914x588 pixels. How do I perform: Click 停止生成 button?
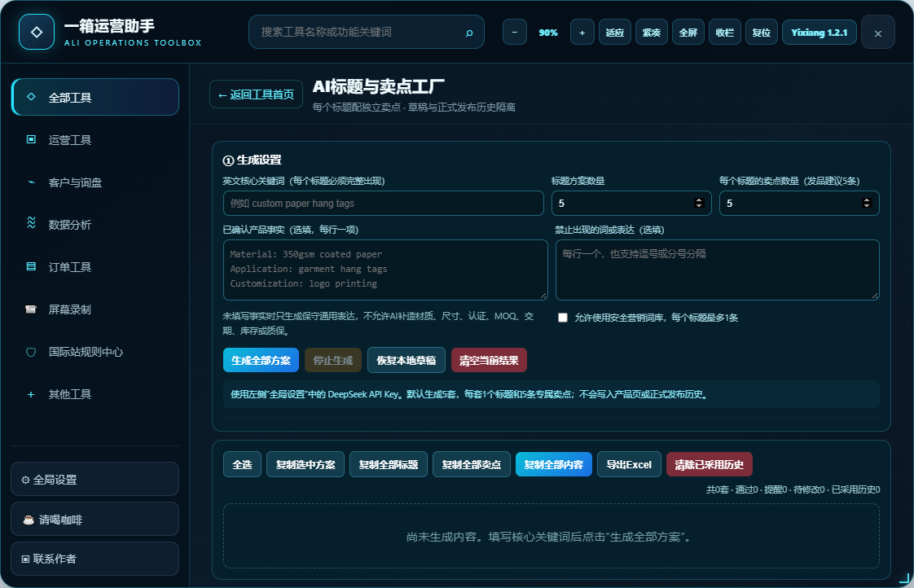click(x=333, y=360)
